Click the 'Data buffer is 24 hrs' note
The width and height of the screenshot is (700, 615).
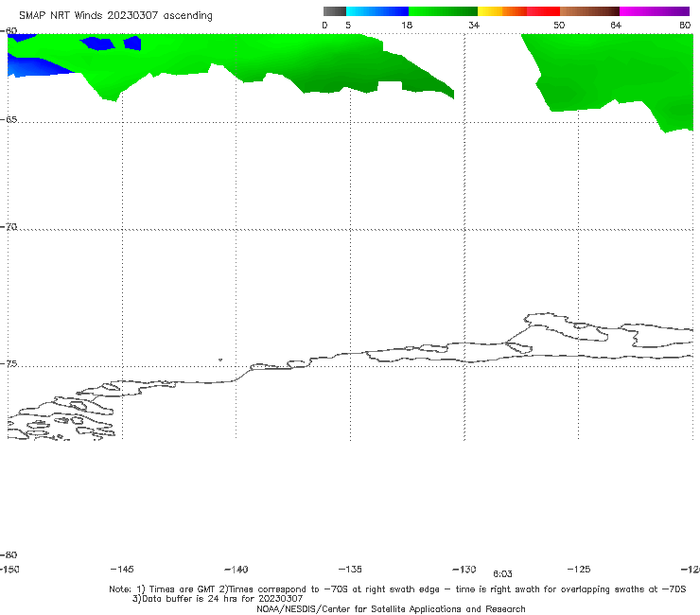(x=218, y=599)
